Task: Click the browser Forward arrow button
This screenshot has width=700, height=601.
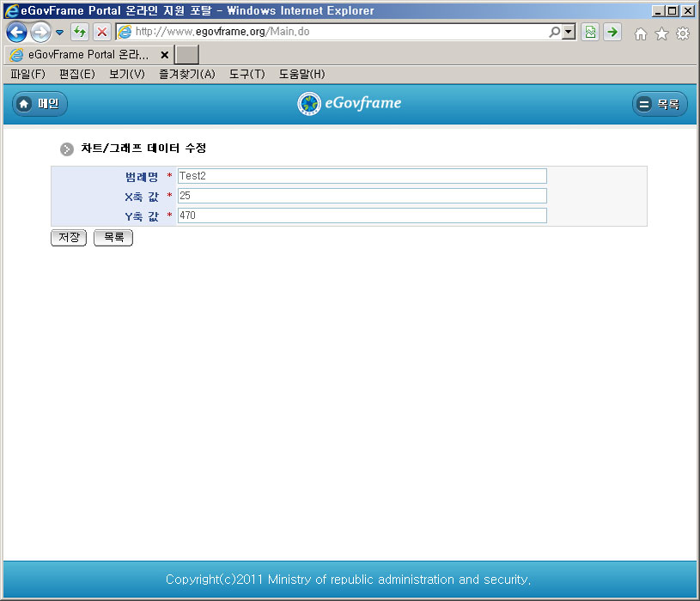Action: pos(40,33)
